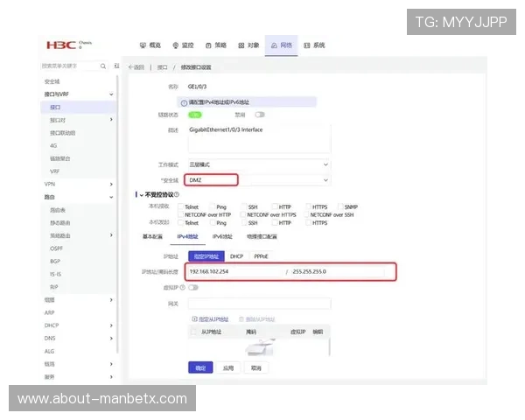Check NETCONF over HTTPS checkbox
The image size is (525, 420).
point(243,214)
